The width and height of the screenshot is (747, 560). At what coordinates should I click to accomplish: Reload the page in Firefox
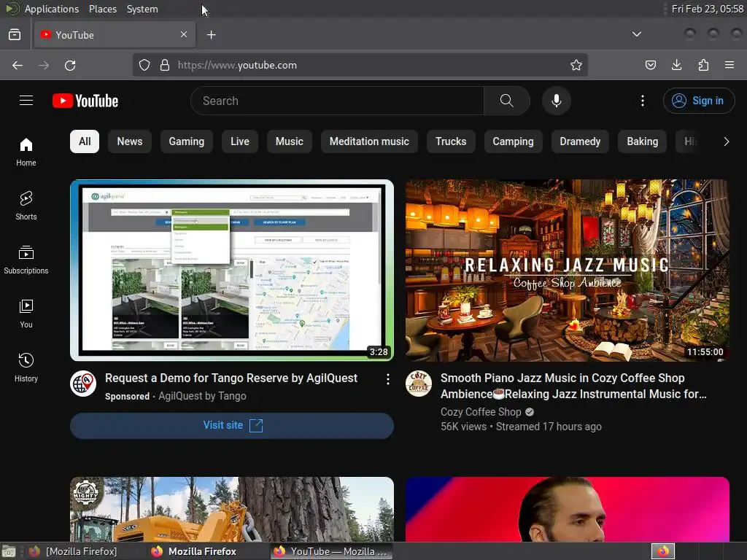click(x=70, y=65)
